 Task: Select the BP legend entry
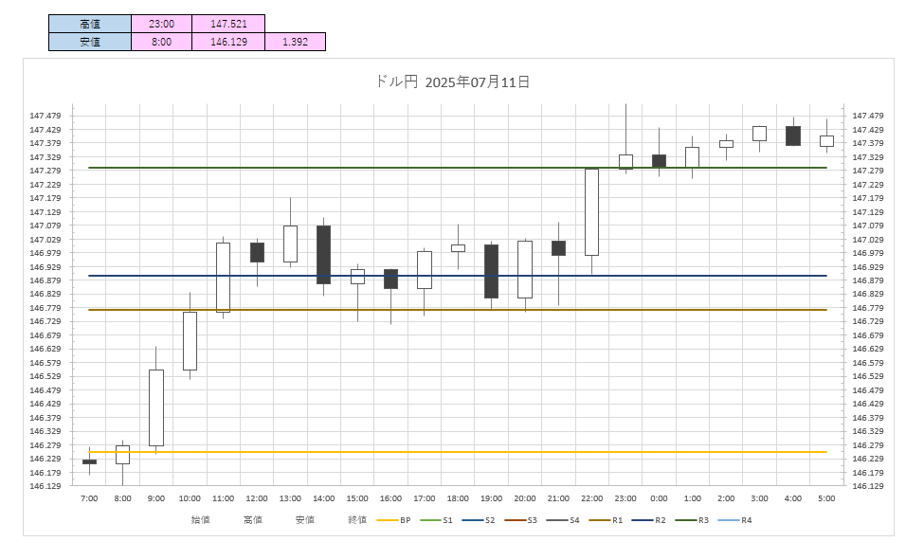point(394,520)
